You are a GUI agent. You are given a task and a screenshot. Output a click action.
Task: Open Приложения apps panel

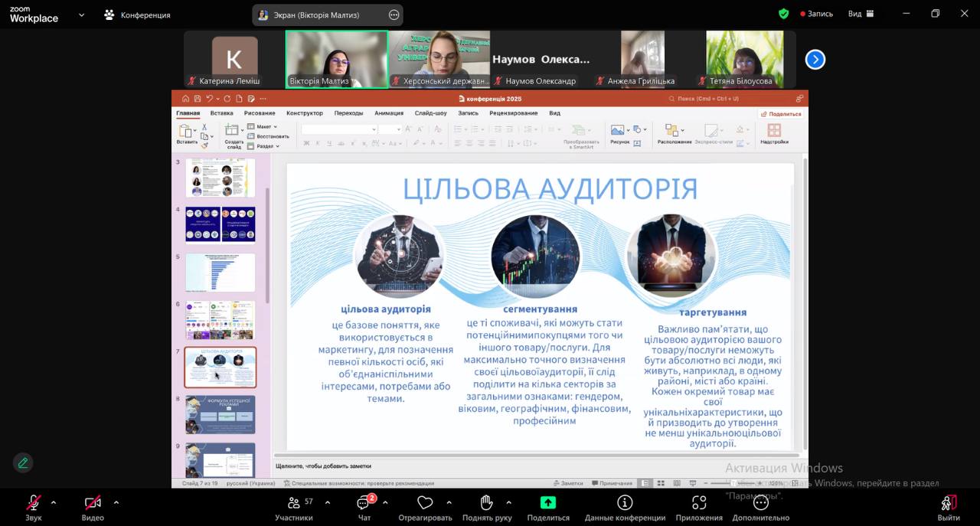(x=699, y=507)
